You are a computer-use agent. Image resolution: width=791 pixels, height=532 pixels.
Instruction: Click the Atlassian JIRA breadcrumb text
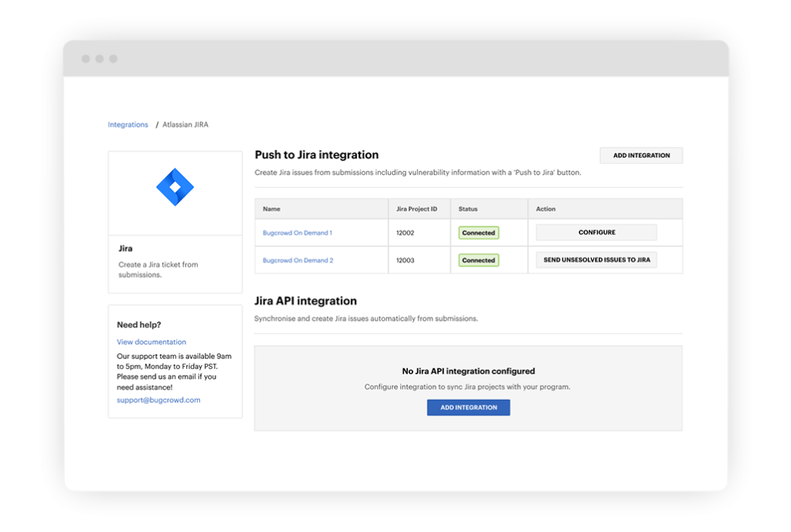[x=185, y=124]
